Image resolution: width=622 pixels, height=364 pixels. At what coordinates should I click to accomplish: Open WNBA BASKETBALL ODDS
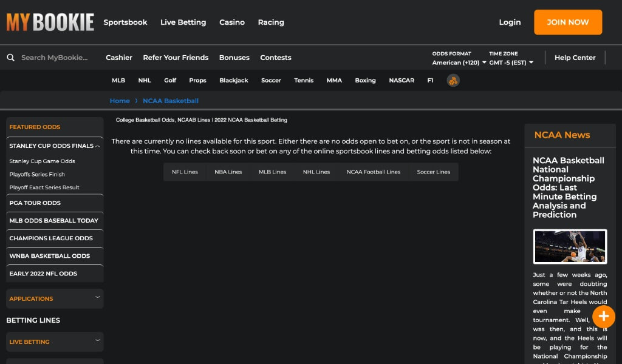55,256
